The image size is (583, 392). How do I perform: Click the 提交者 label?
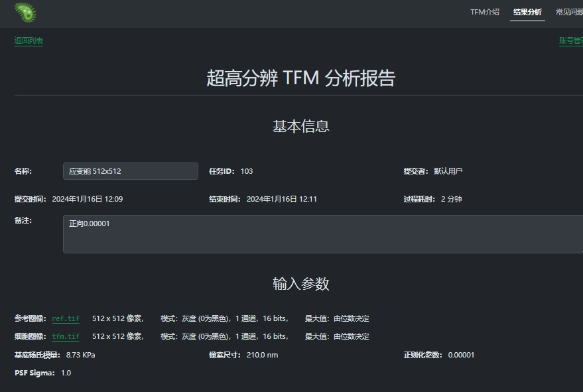[416, 171]
